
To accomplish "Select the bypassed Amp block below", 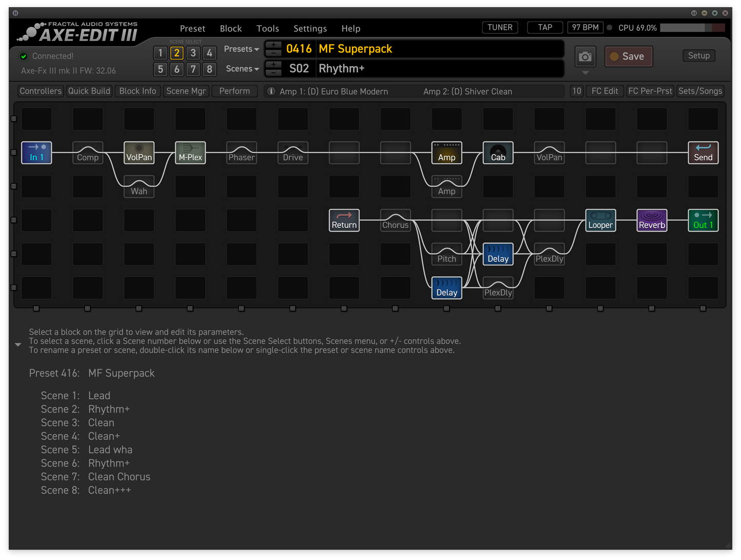I will [x=447, y=186].
